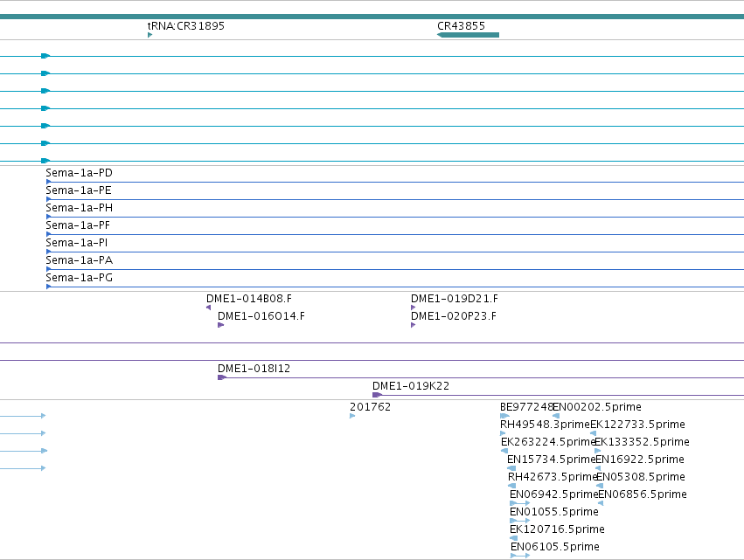Click the tRNA:CR31895 arrow glyph
The height and width of the screenshot is (560, 744).
(x=150, y=35)
